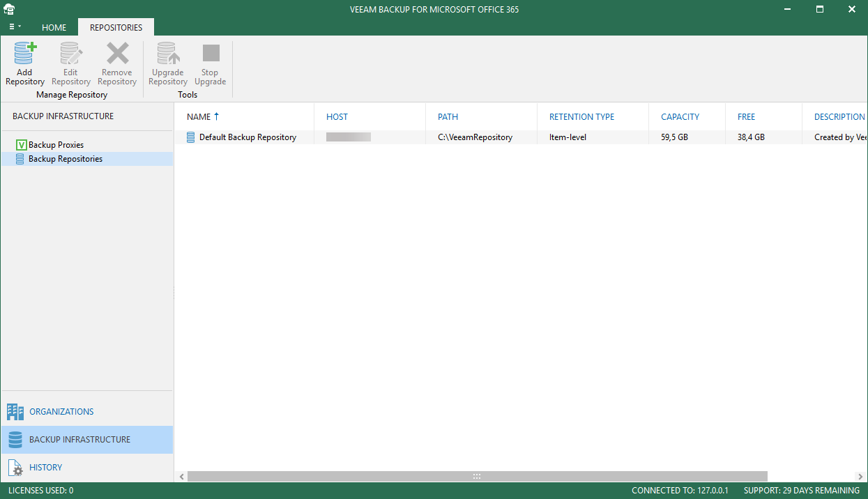The height and width of the screenshot is (499, 868).
Task: Click the Default Backup Repository row icon
Action: click(x=190, y=137)
